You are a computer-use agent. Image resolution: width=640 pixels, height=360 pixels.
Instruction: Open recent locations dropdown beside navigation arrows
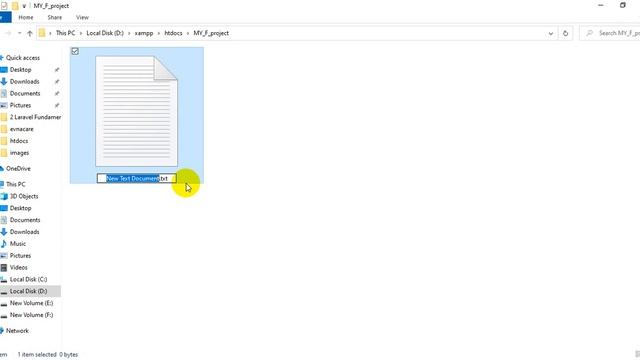20,33
